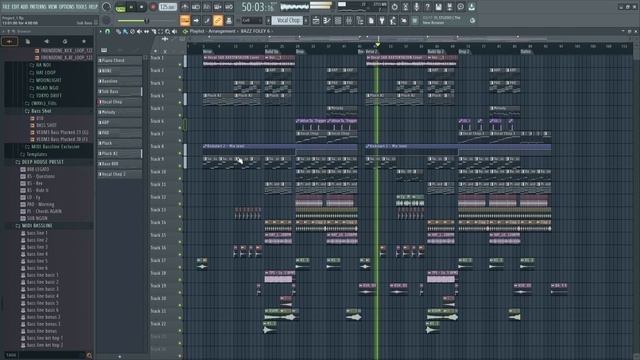Click the Build Up timeline marker

pos(272,52)
